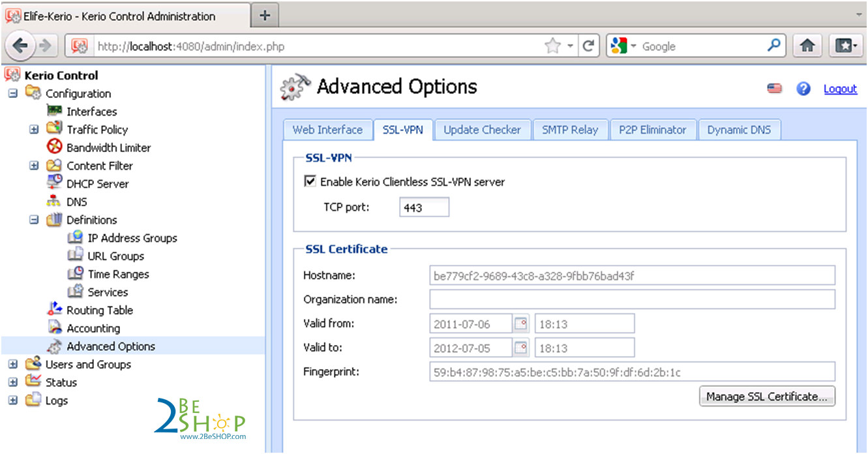Click the DNS icon in tree
This screenshot has height=454, width=868.
55,202
